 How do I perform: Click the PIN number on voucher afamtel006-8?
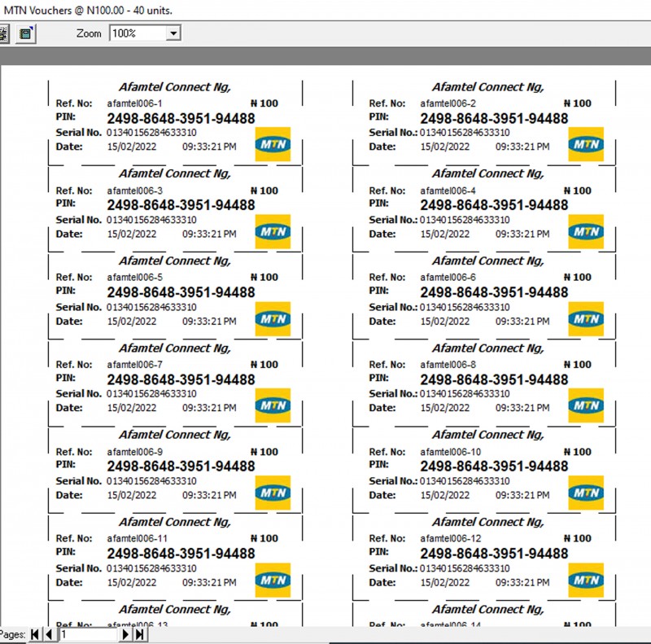pos(494,379)
